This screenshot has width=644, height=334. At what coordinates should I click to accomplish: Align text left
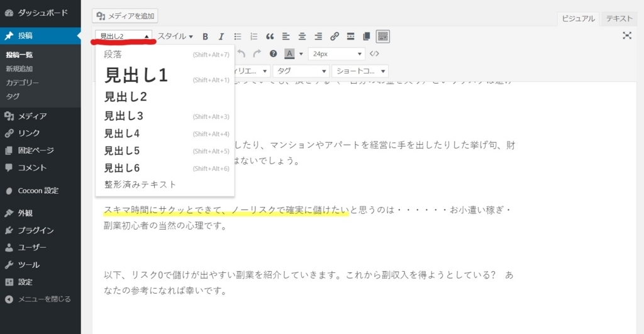tap(286, 36)
